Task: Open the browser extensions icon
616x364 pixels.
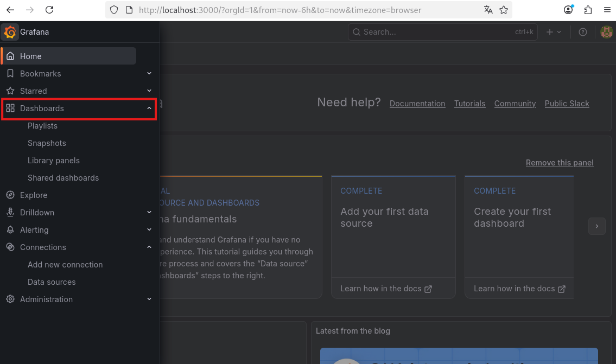Action: point(588,10)
